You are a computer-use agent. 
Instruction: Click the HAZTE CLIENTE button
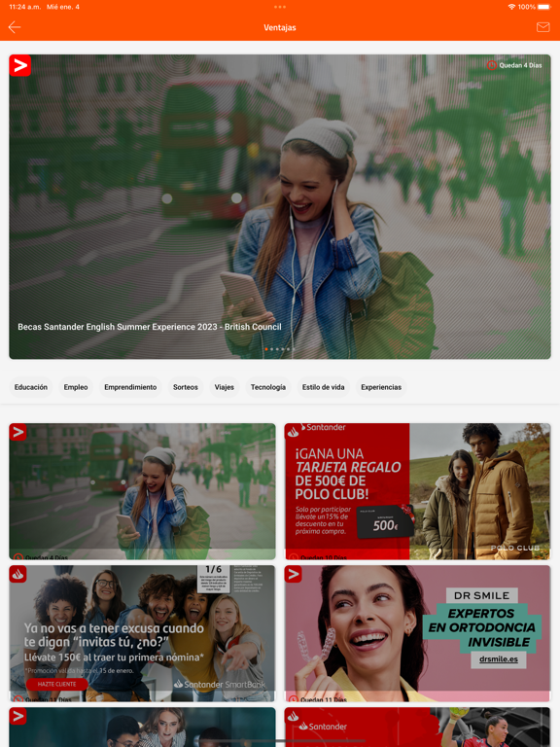(x=57, y=684)
